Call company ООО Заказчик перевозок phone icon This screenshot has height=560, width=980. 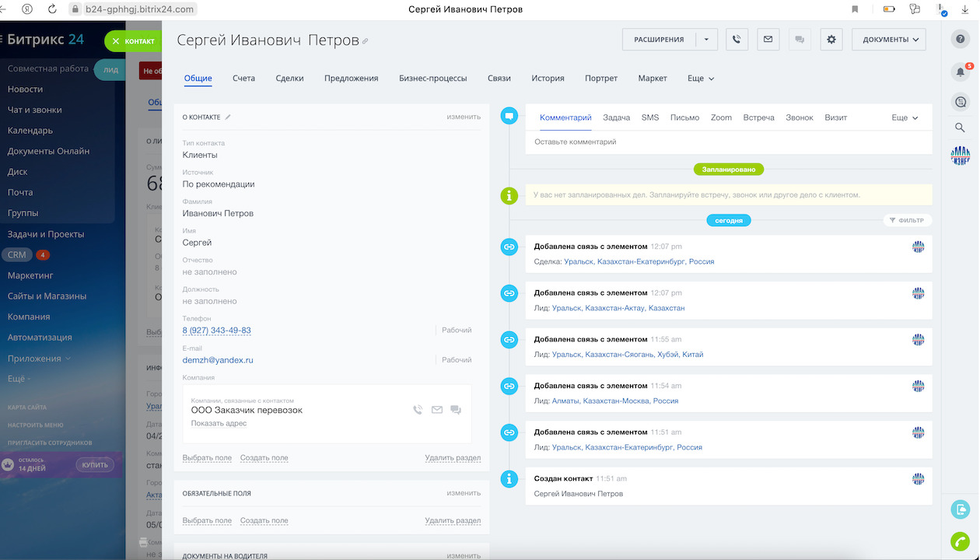tap(418, 410)
